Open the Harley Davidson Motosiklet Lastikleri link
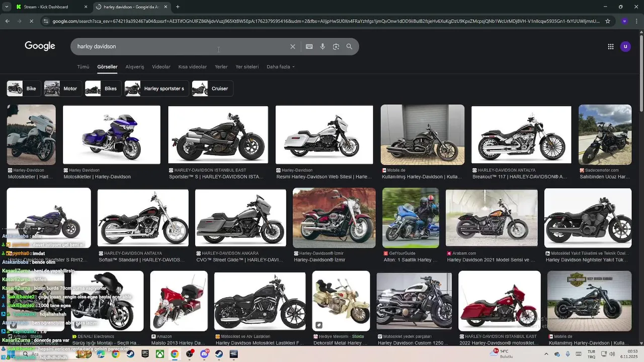This screenshot has width=644, height=362. [x=260, y=343]
